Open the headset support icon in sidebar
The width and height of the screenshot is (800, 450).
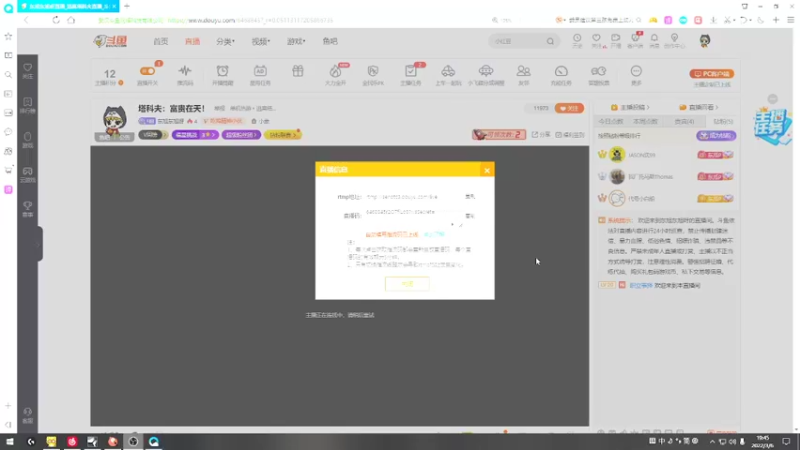pos(28,415)
